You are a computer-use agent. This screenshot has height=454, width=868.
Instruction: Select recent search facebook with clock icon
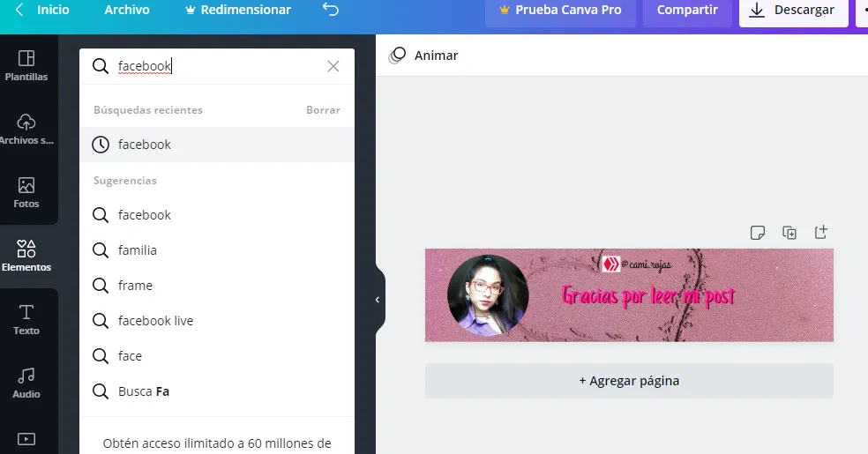(217, 145)
